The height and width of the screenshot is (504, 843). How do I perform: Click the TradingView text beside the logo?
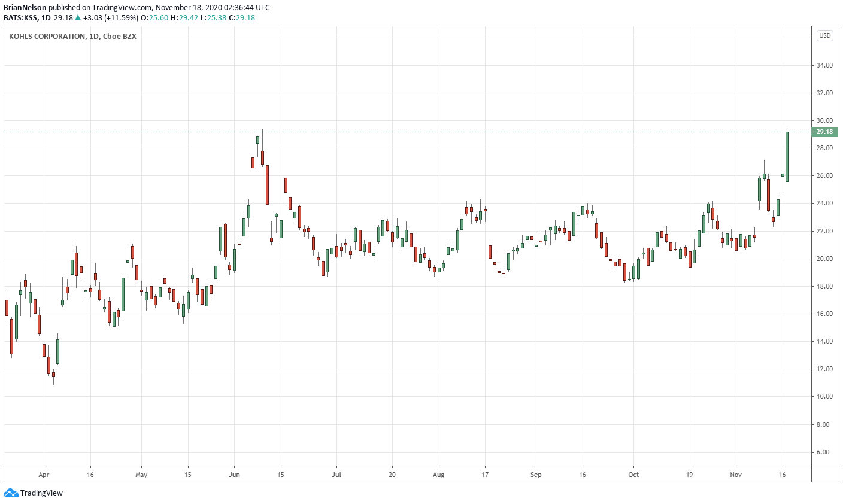click(41, 493)
